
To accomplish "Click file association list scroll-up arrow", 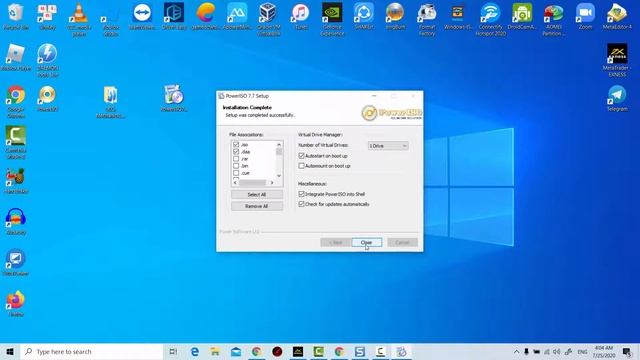I will tap(279, 144).
